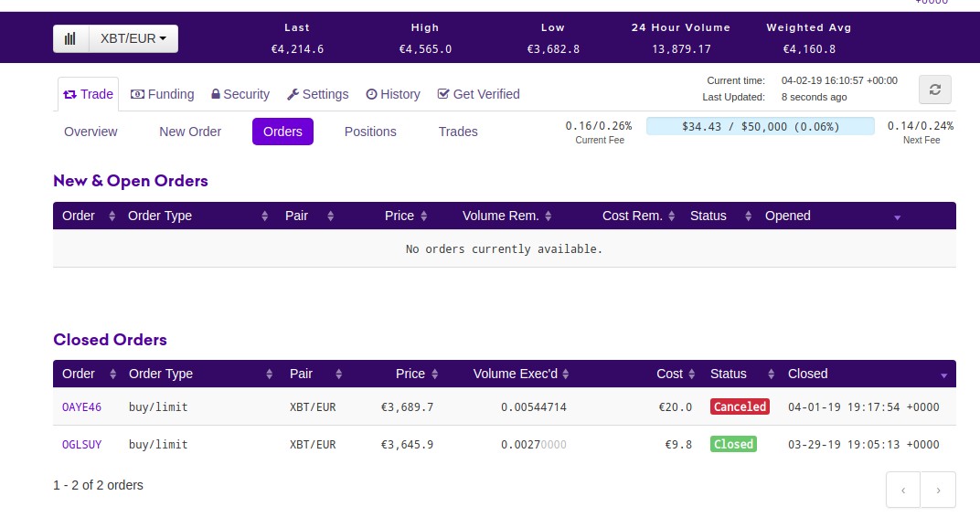Sort open orders by Order column
This screenshot has width=980, height=517.
point(88,216)
